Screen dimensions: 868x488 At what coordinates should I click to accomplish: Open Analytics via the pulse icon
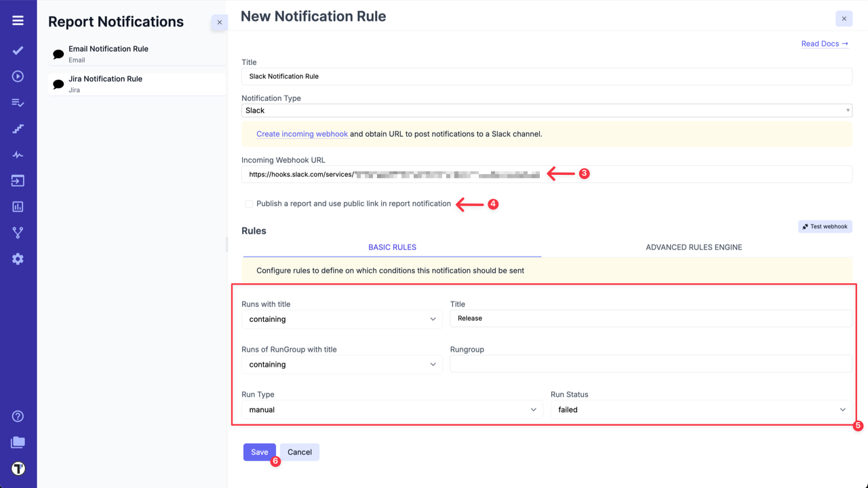coord(18,154)
